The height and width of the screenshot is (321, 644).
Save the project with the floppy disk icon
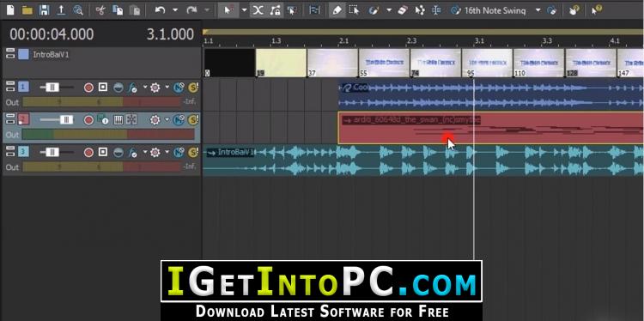pos(44,10)
